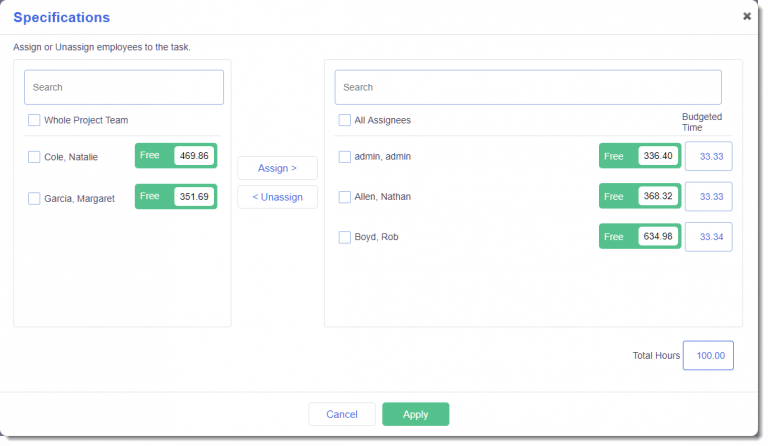This screenshot has height=446, width=768.
Task: Click the Free 634.98 badge for Boyd, Rob
Action: click(x=640, y=236)
